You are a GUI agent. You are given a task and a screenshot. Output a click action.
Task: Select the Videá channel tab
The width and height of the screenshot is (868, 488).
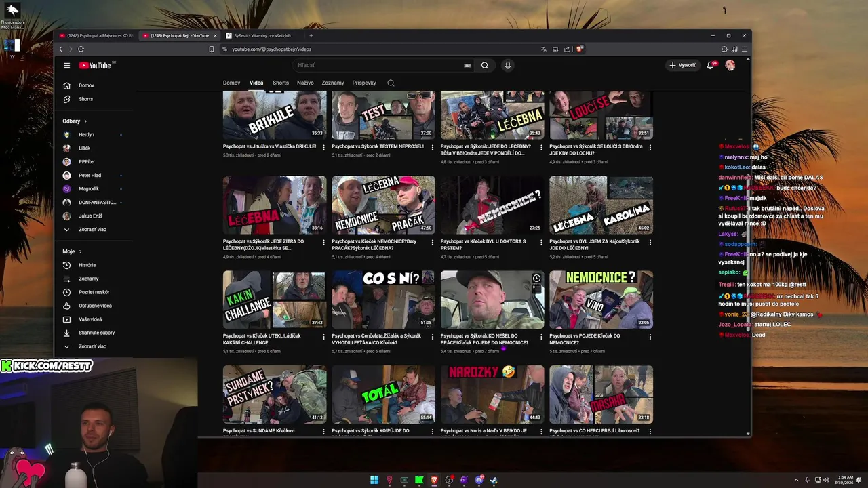[256, 83]
